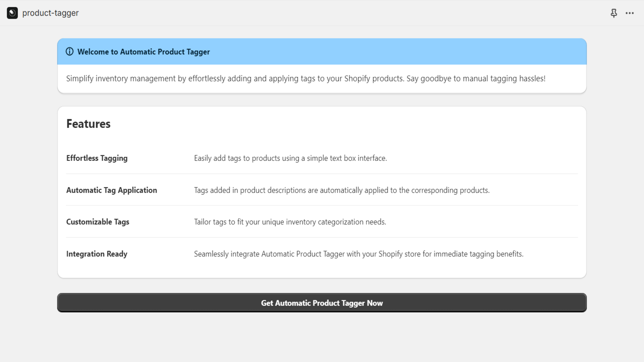This screenshot has width=644, height=362.
Task: Pin the product-tagger app
Action: click(613, 13)
